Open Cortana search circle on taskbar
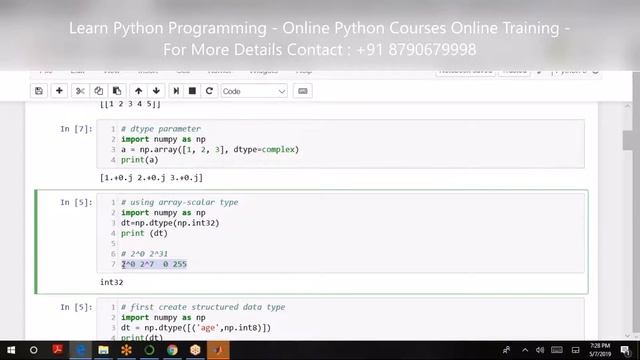 [33, 350]
